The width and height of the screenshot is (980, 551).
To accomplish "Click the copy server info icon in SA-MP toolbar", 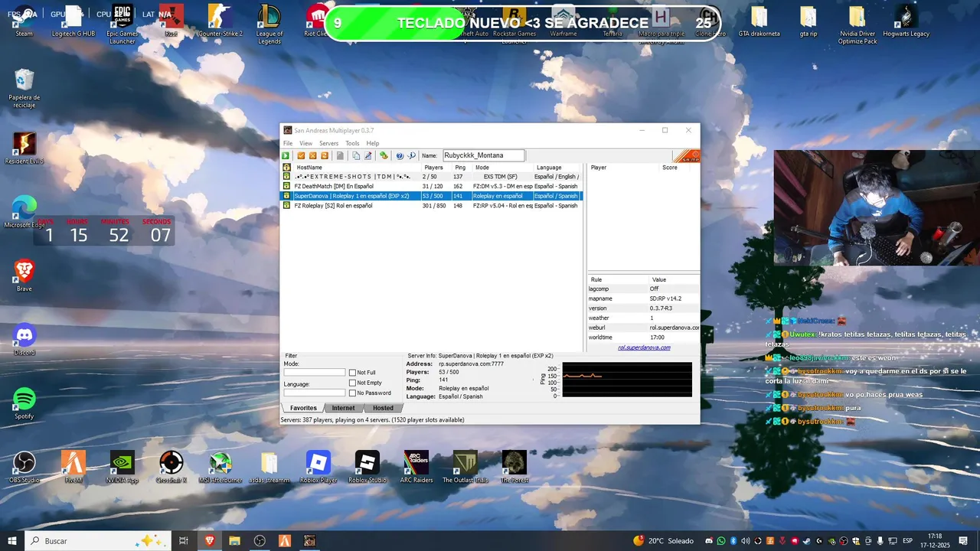I will (356, 155).
